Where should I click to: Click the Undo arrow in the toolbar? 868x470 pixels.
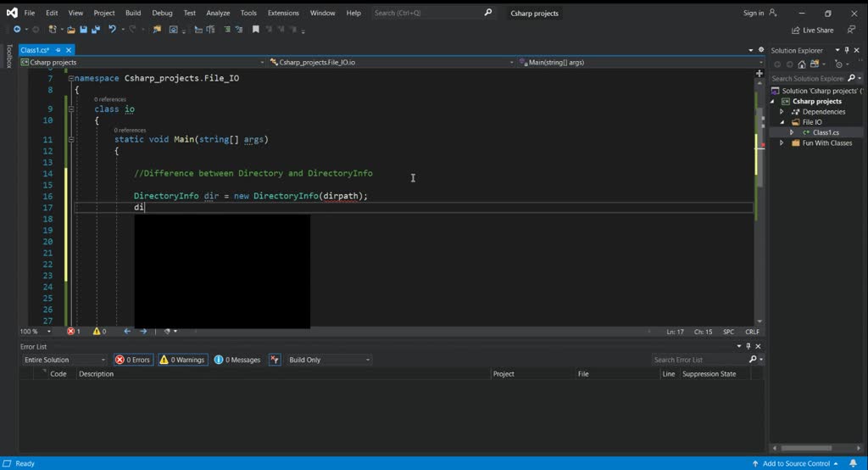[112, 30]
